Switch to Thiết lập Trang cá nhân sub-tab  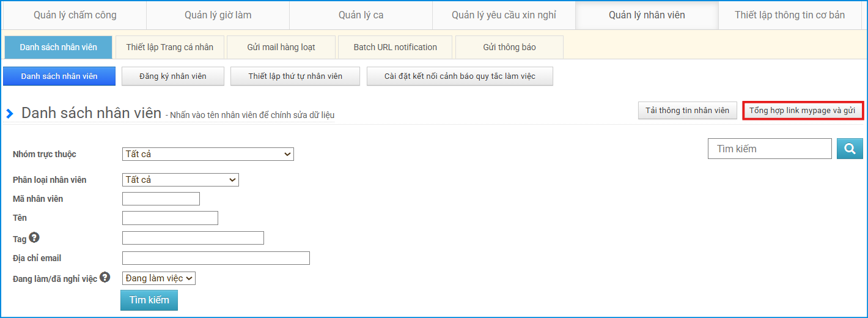click(169, 47)
